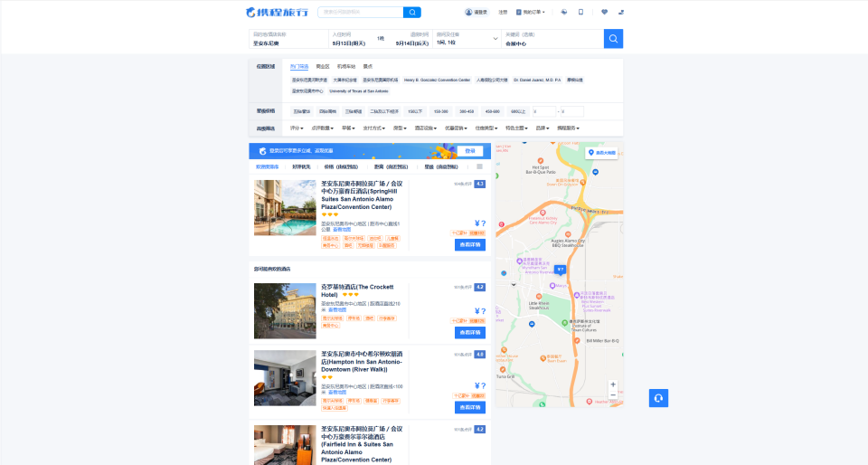Select University of Texas at San Antonio chip
The width and height of the screenshot is (868, 465).
click(x=359, y=91)
